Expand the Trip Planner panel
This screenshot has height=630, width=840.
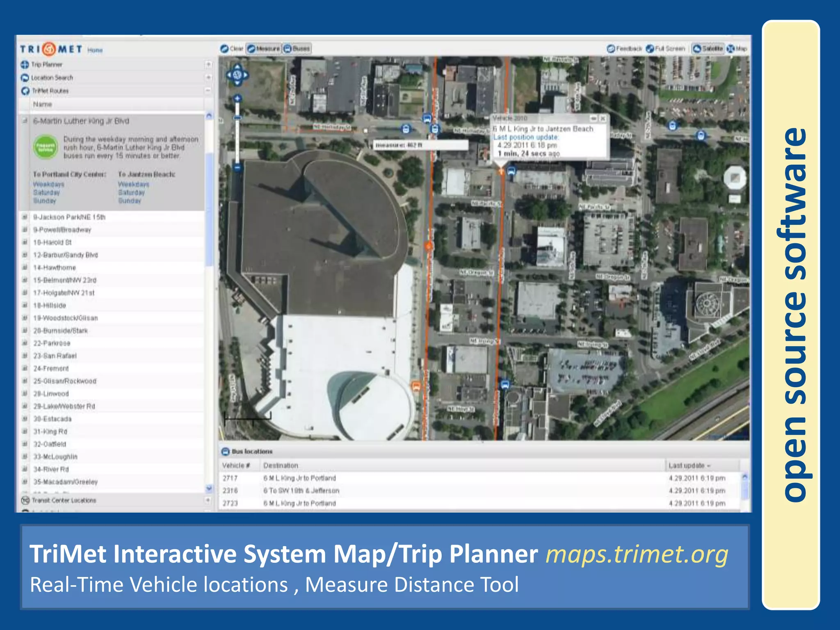pyautogui.click(x=208, y=64)
